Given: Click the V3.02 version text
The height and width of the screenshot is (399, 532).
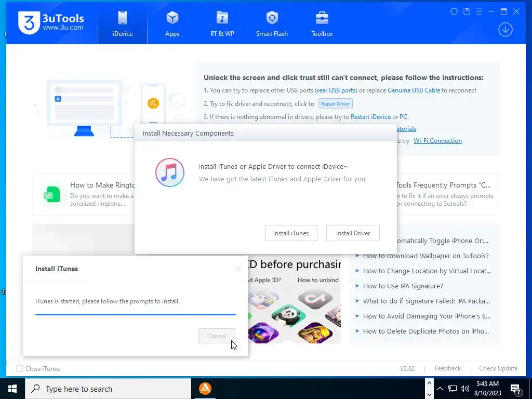Looking at the screenshot, I should pos(407,368).
